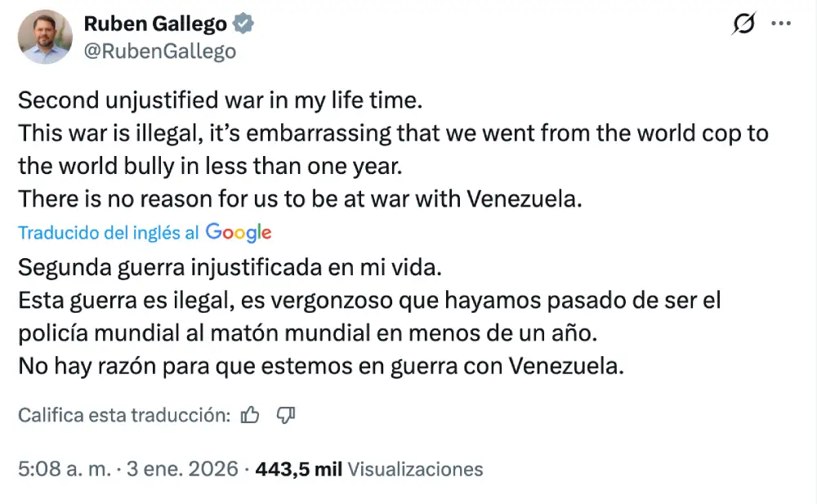Click the 443,5 mil view count

pos(298,470)
